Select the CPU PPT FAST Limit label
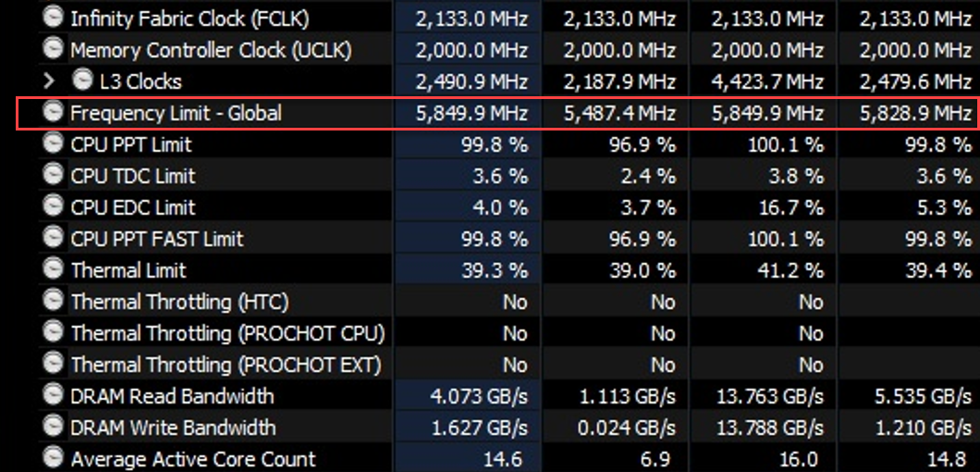The image size is (980, 472). pyautogui.click(x=157, y=239)
